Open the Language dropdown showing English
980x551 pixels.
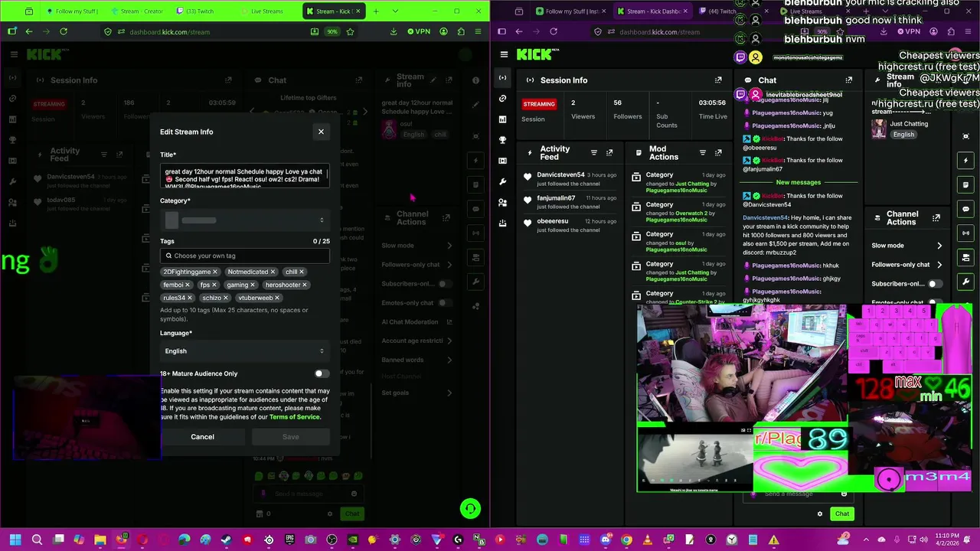[245, 351]
